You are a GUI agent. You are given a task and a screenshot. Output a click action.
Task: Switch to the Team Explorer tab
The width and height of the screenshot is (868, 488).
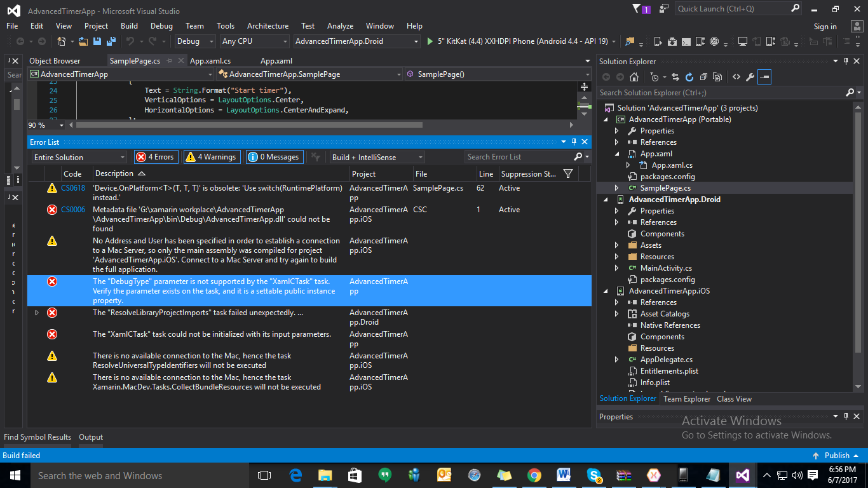coord(687,399)
